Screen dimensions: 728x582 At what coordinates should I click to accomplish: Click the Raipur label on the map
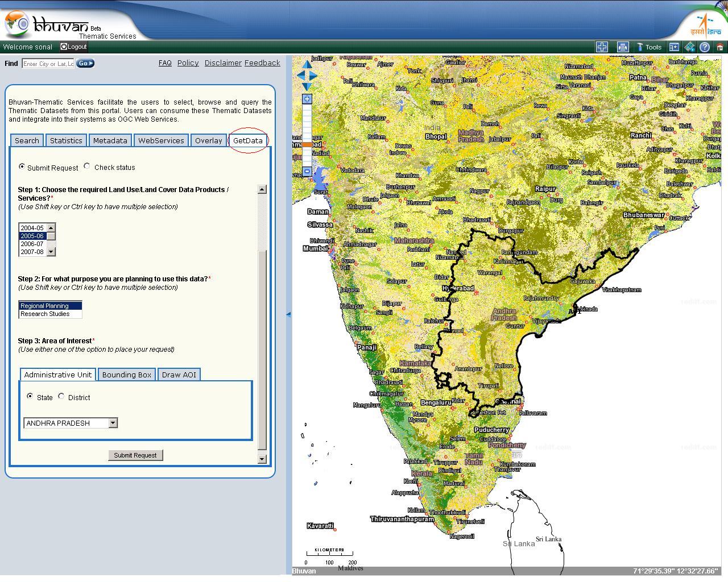545,189
